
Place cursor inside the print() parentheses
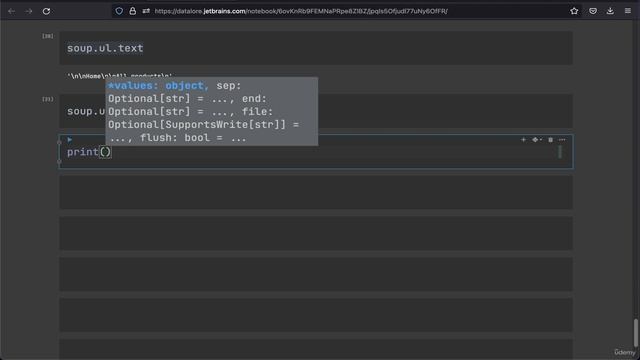[105, 152]
